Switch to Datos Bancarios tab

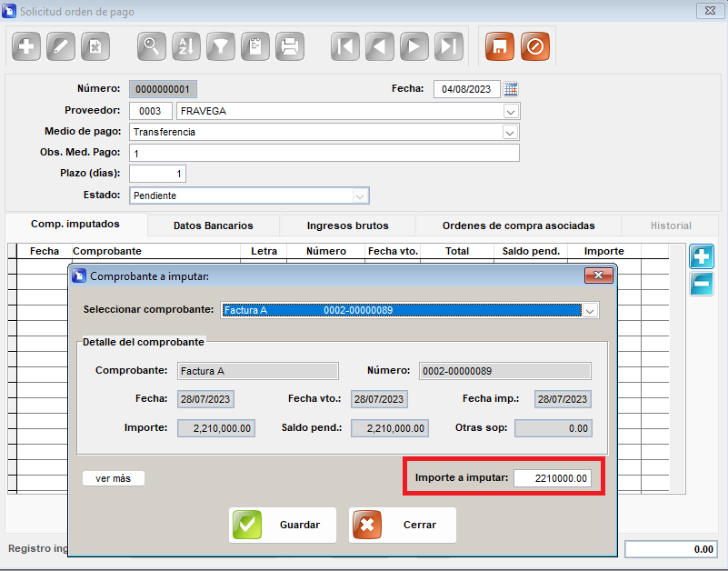pyautogui.click(x=213, y=225)
